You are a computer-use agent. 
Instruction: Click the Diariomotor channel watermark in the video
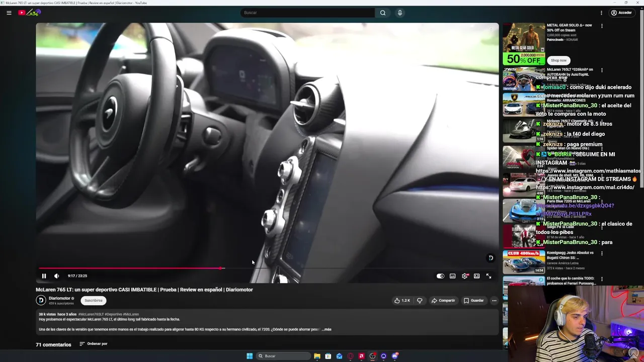tap(491, 258)
